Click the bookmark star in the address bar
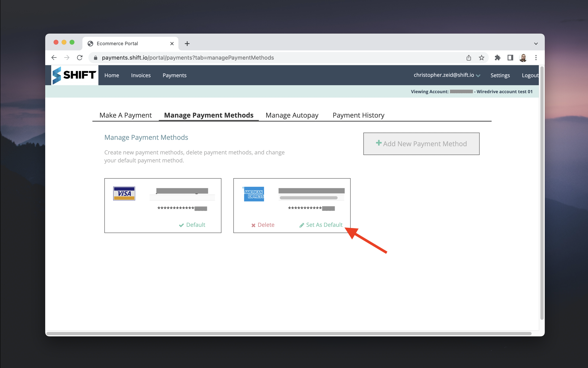The height and width of the screenshot is (368, 588). (481, 57)
